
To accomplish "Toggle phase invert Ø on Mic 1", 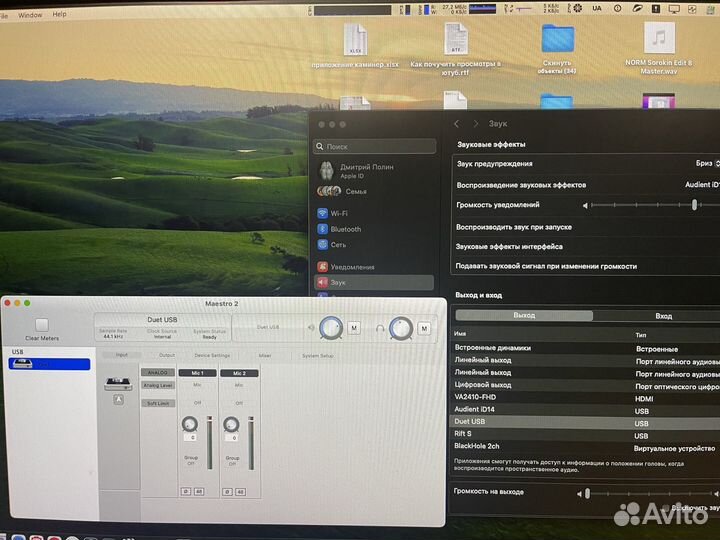I will [186, 491].
